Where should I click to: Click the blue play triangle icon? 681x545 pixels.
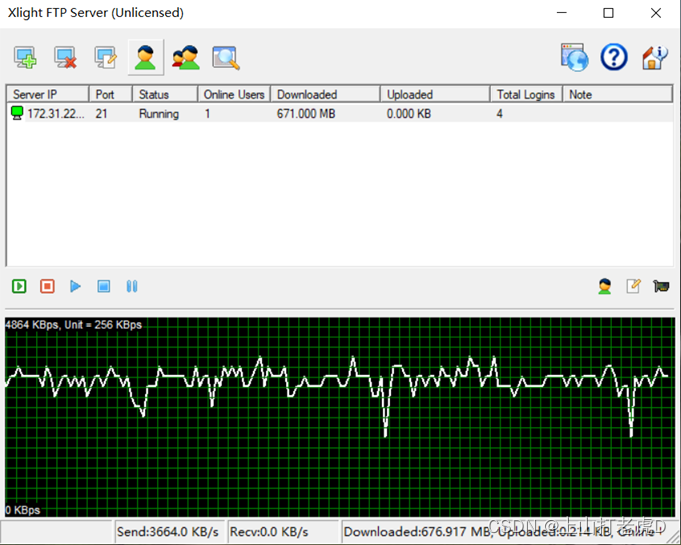76,286
